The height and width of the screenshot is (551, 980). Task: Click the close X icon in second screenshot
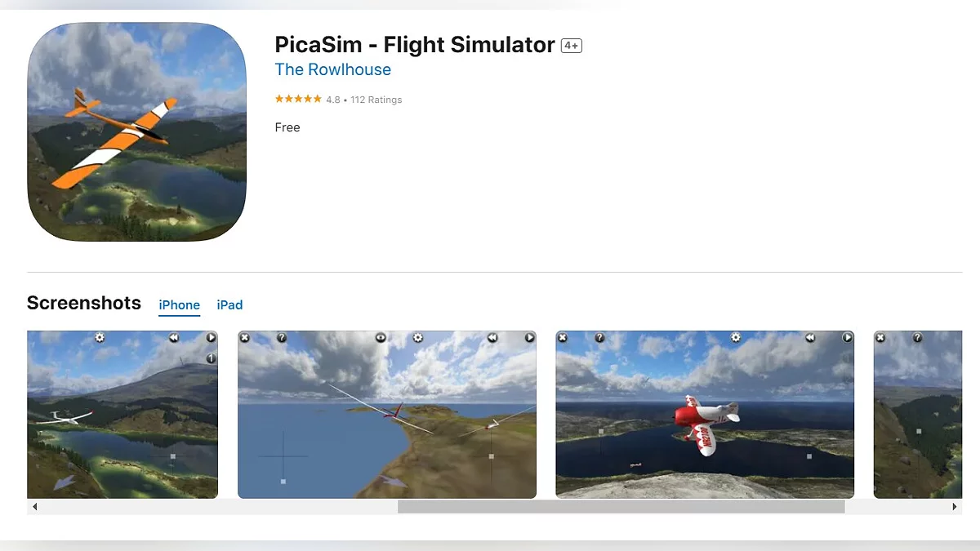click(245, 337)
